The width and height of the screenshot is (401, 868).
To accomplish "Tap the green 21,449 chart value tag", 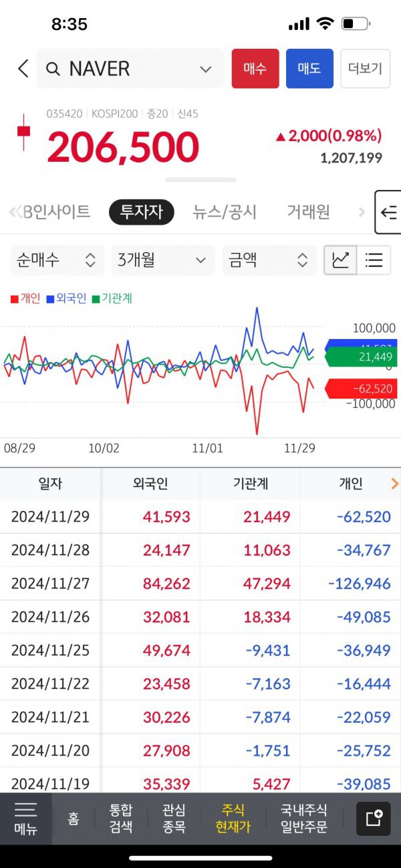I will tap(362, 357).
